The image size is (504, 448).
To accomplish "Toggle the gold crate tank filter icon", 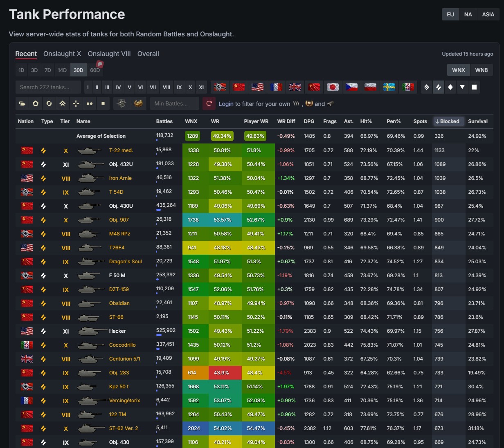I will point(138,103).
